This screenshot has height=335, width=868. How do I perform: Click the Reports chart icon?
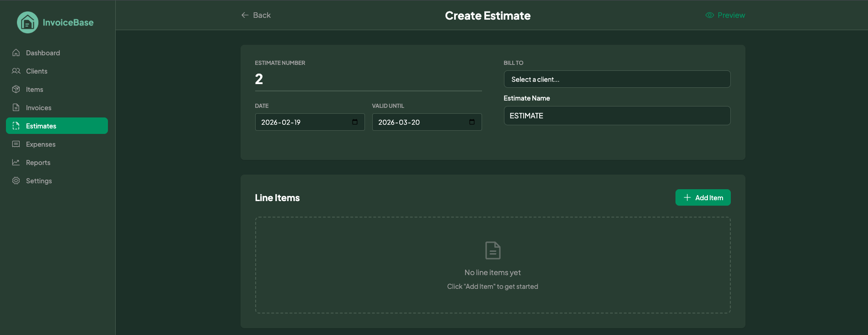coord(16,162)
